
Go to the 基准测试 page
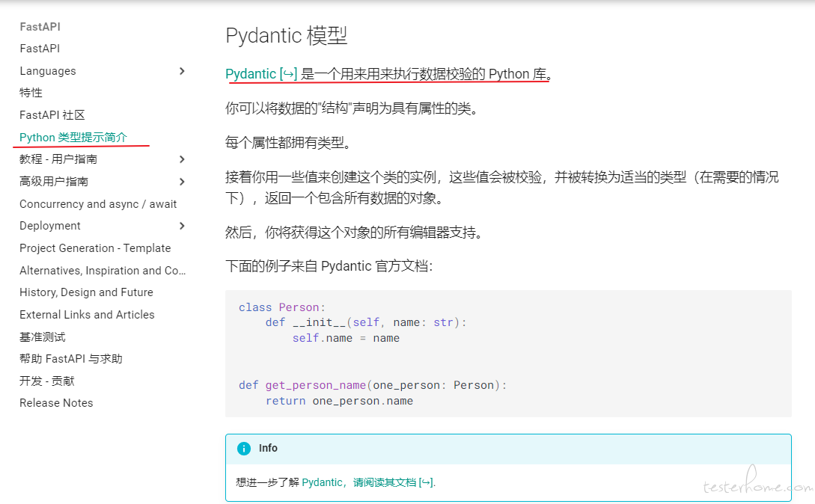tap(43, 336)
